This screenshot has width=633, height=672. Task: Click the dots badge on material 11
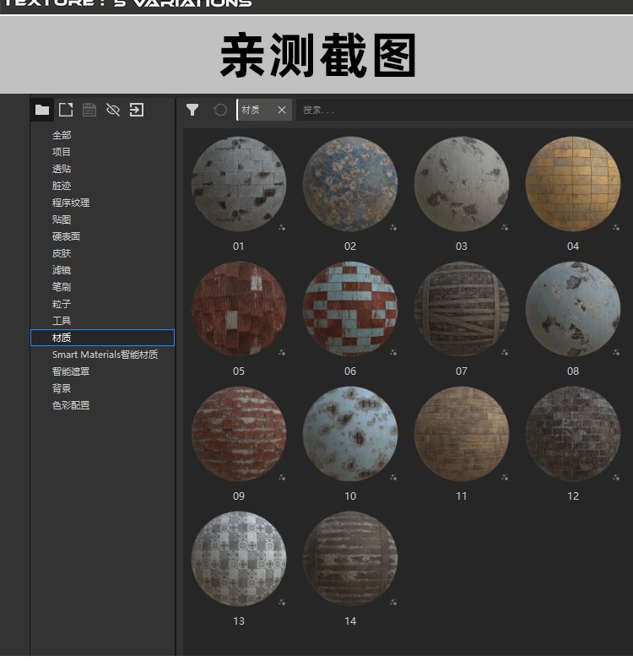[505, 477]
